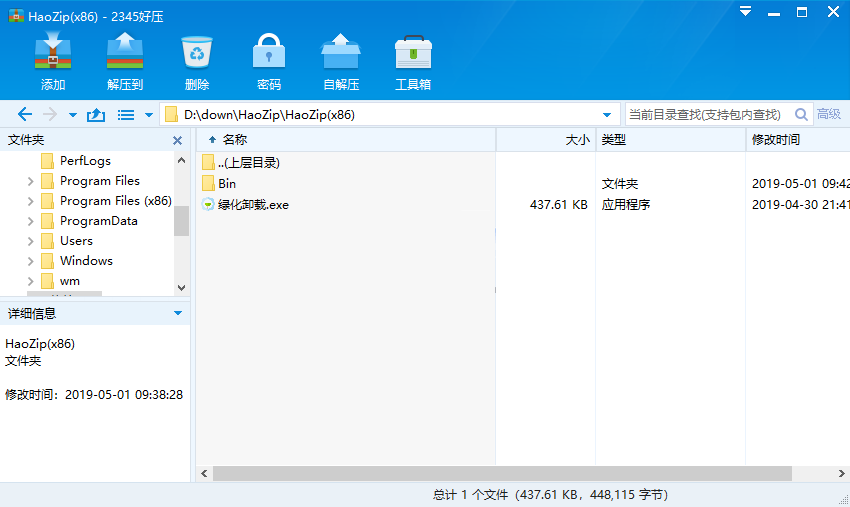Close the 文件夹 folder tree panel
The width and height of the screenshot is (850, 507).
[x=178, y=141]
